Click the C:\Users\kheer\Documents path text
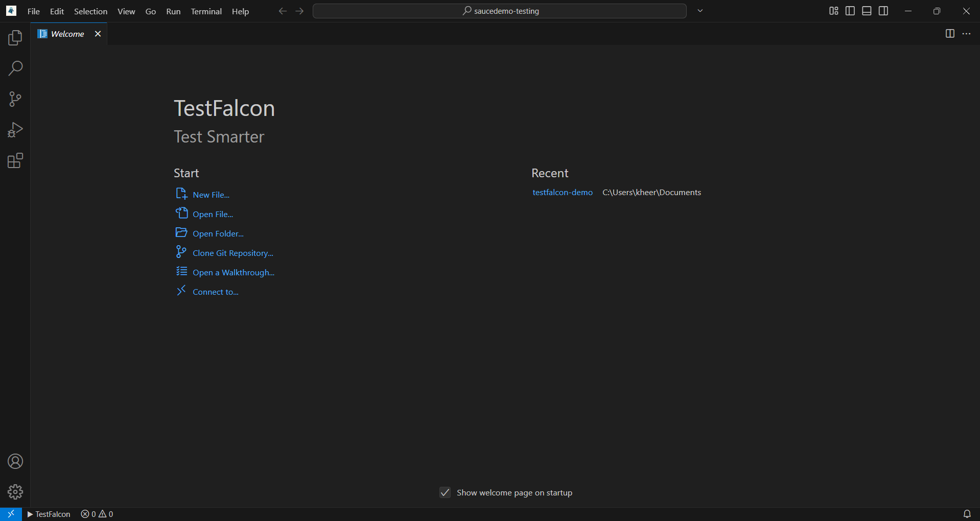980x521 pixels. 651,193
